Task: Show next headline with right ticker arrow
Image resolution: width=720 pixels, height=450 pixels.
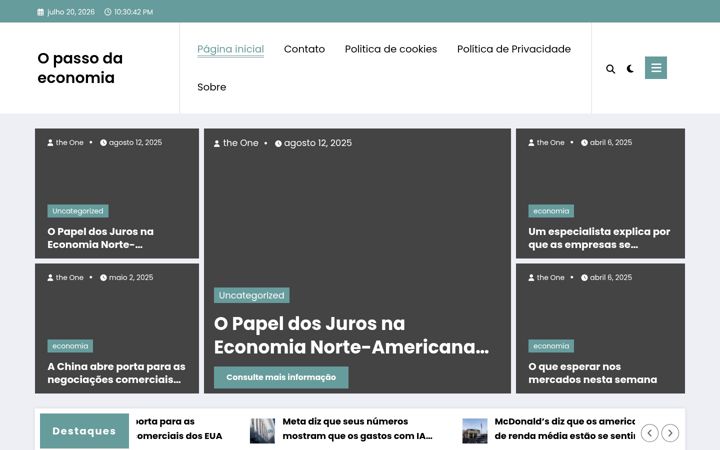Action: (670, 433)
